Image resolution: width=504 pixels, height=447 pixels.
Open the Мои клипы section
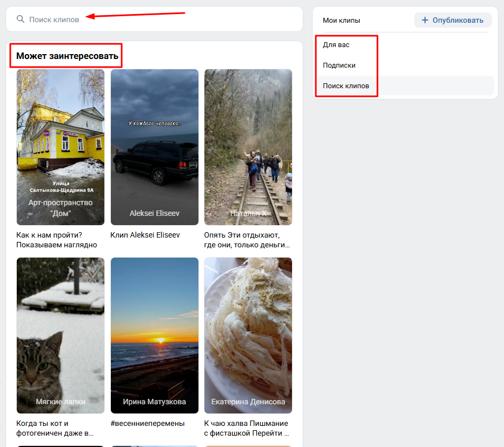pyautogui.click(x=341, y=21)
